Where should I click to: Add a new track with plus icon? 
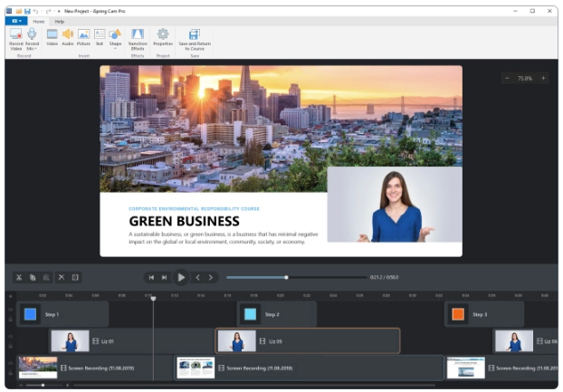click(11, 297)
